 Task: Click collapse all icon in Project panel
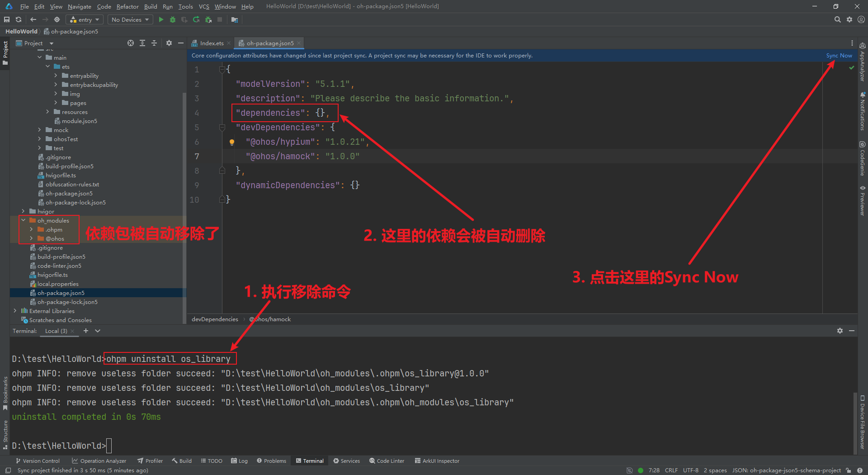(154, 43)
